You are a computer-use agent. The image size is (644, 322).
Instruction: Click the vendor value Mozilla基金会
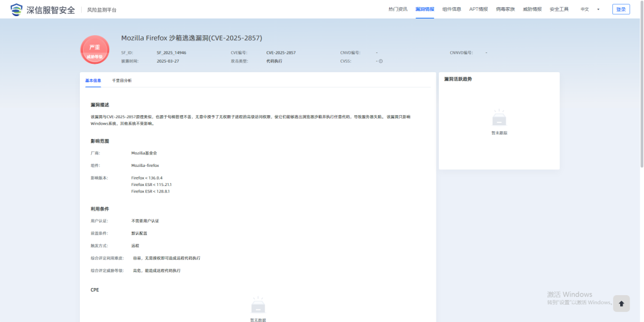click(x=144, y=153)
